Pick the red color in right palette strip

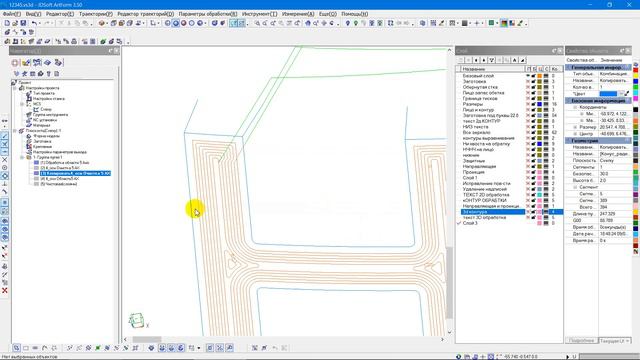click(636, 70)
